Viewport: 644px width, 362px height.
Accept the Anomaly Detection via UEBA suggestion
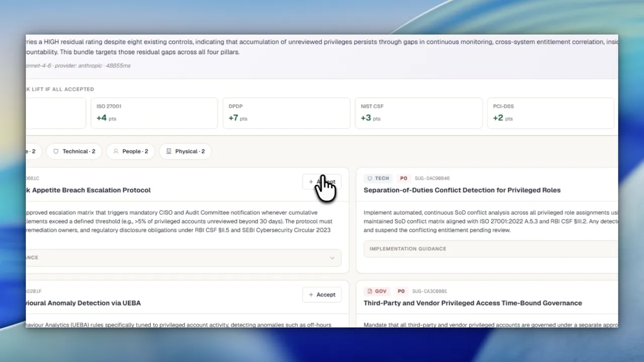coord(322,295)
